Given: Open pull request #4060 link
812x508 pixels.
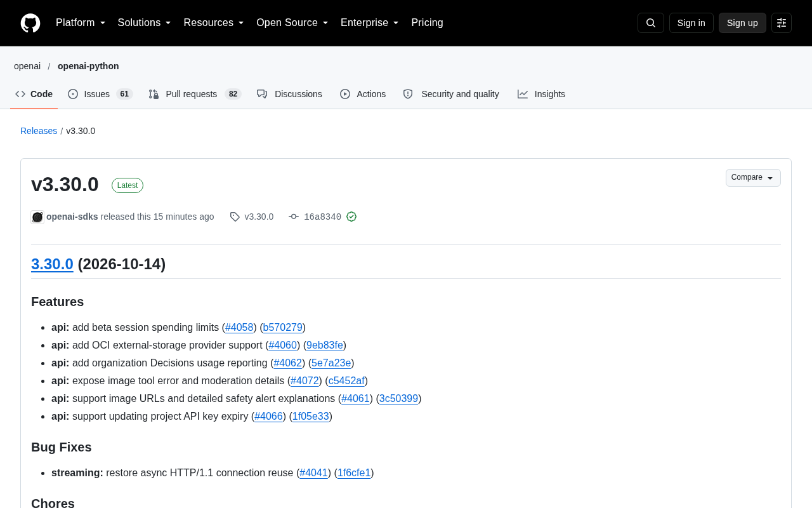Looking at the screenshot, I should coord(283,345).
